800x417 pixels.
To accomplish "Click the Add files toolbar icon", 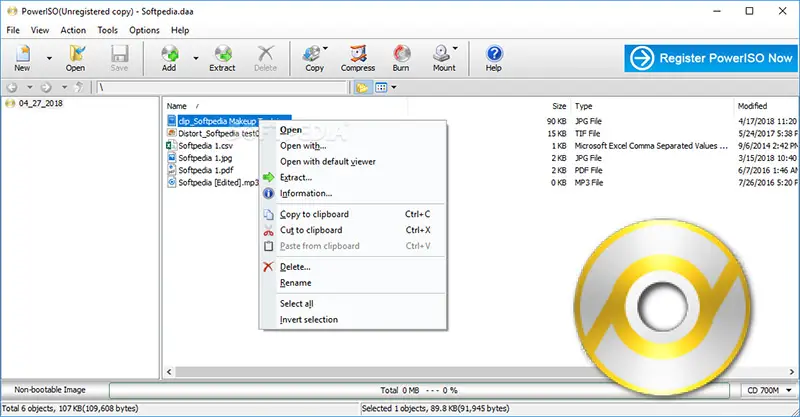I will click(x=169, y=58).
